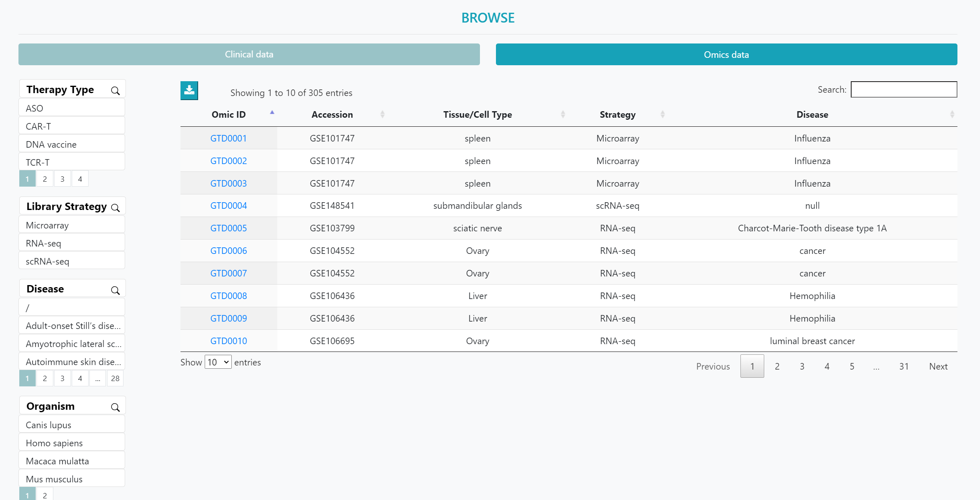Go to Disease filter page 28
Viewport: 980px width, 500px height.
(115, 378)
